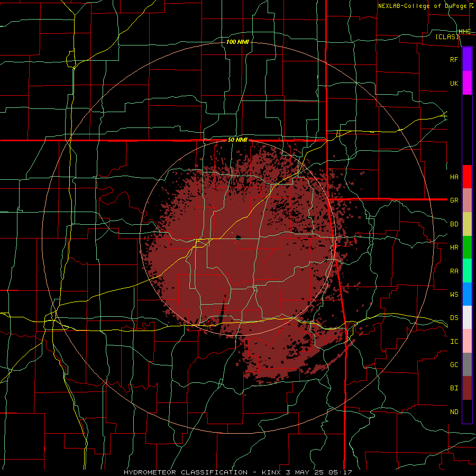The height and width of the screenshot is (476, 476).
Task: Click the KINX radar site identifier
Action: (x=271, y=472)
